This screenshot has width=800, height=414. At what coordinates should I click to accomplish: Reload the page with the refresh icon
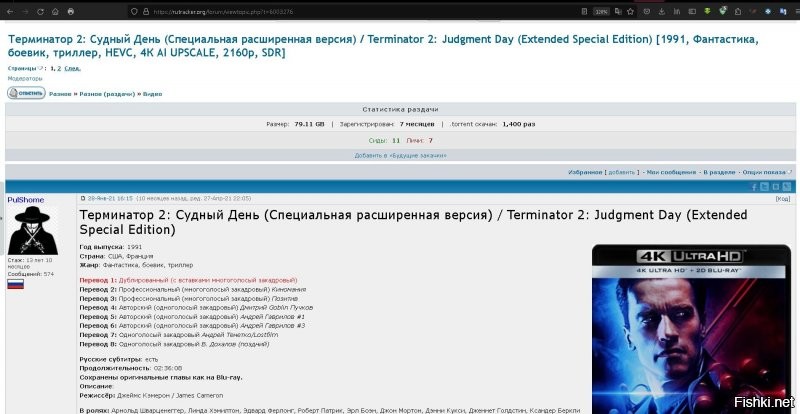(x=40, y=11)
